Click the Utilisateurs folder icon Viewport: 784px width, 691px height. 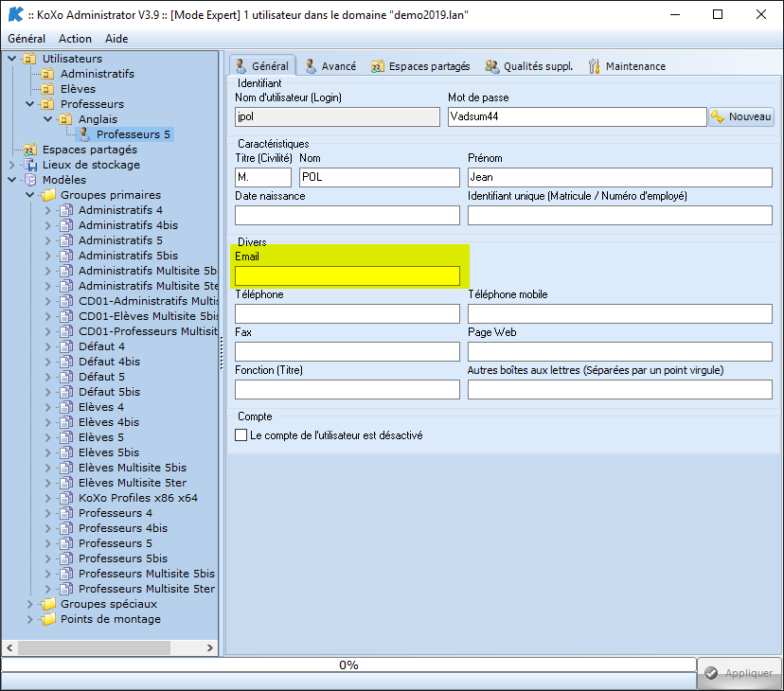[29, 59]
